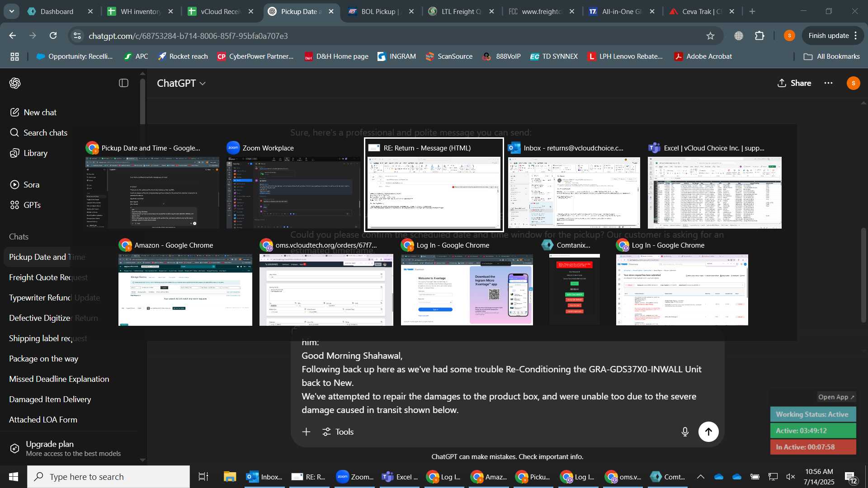Start voice dictation with microphone icon
Screen dimensions: 868x488
tap(685, 432)
